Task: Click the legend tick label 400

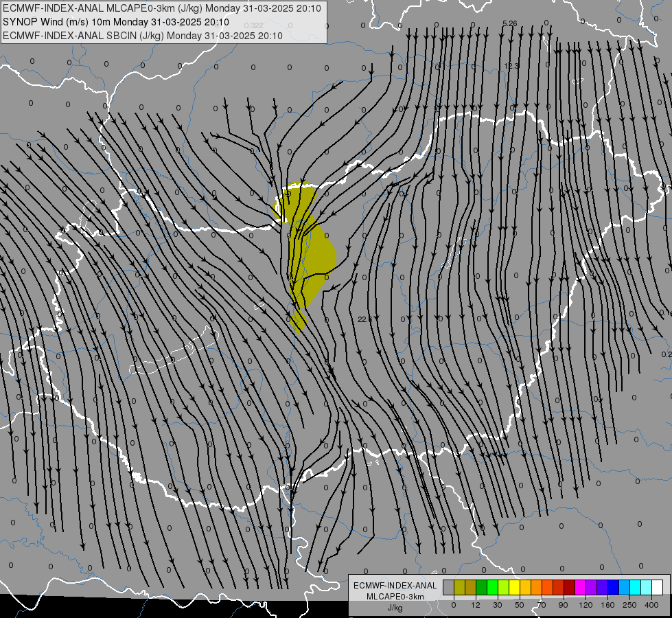Action: coord(651,605)
